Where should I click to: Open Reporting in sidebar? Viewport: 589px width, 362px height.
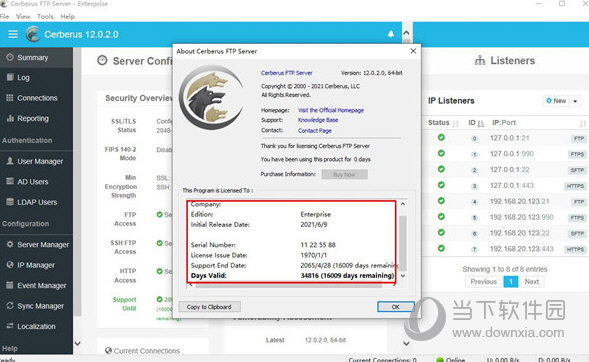pos(36,118)
